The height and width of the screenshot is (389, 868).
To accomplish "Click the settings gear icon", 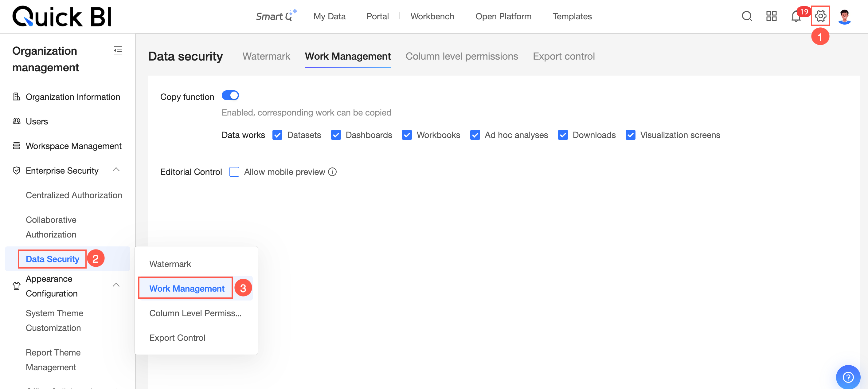I will tap(820, 16).
